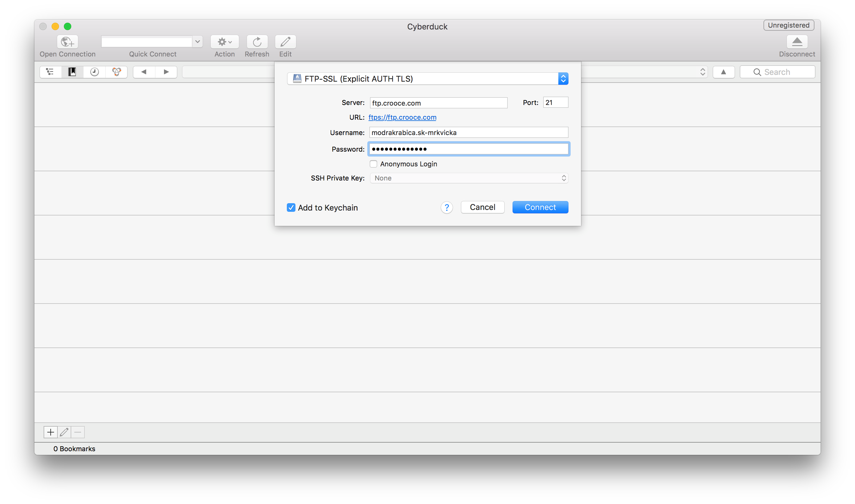
Task: Click the Server field
Action: coord(438,103)
